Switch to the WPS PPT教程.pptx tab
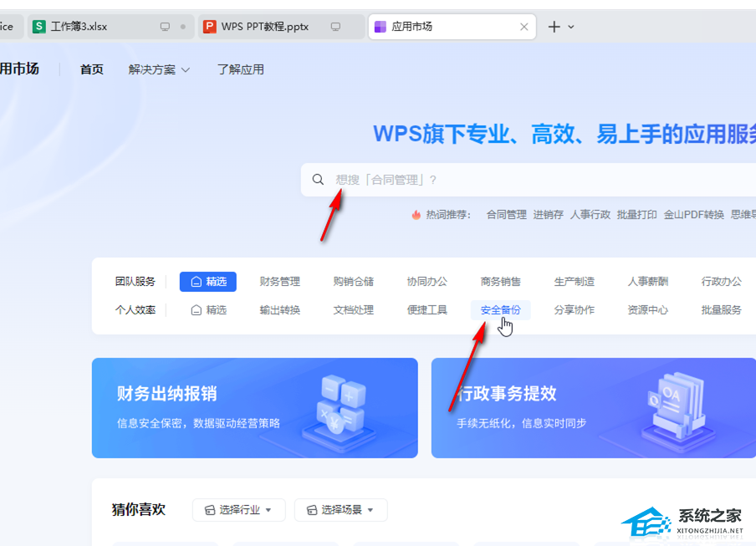Image resolution: width=756 pixels, height=546 pixels. point(281,27)
